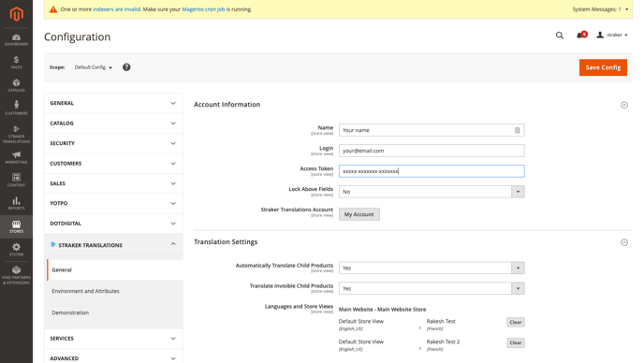Open the Catalog sidebar icon
The image size is (644, 363).
[16, 85]
